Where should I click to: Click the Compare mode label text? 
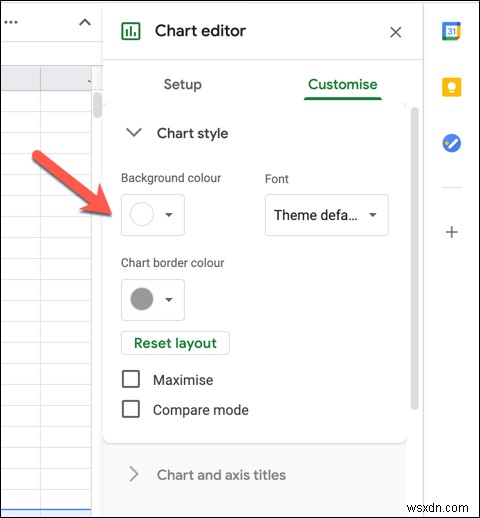(201, 410)
